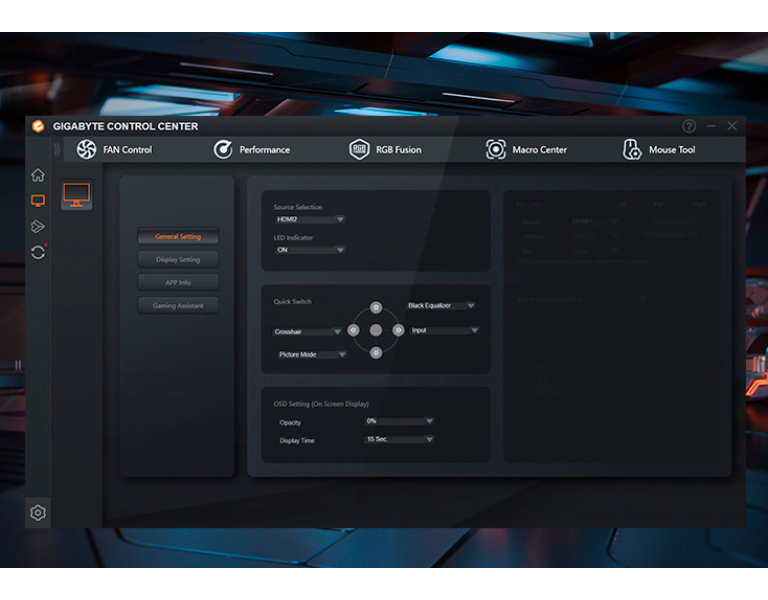Open the PIP/PBP Source HDMI1 dropdown
768x600 pixels.
pos(594,221)
